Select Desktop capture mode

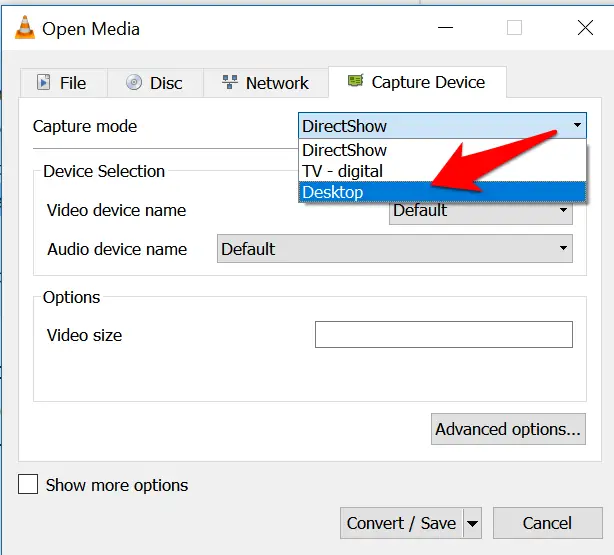tap(442, 192)
